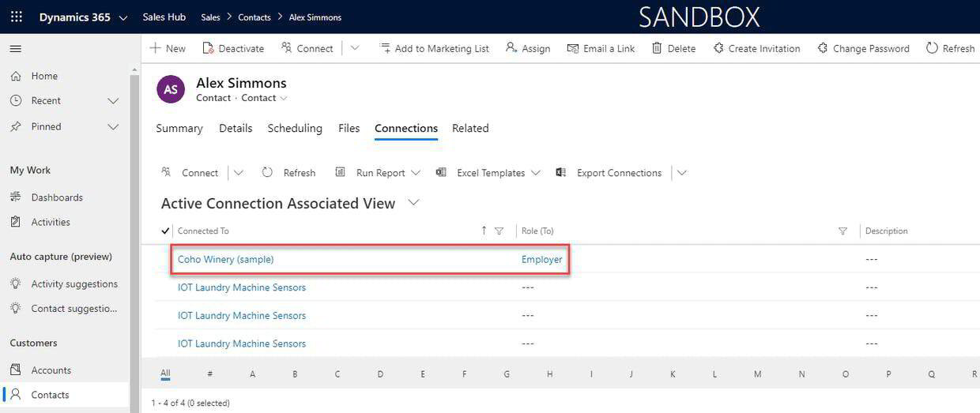The image size is (980, 413).
Task: Click the Create Invitation icon
Action: (x=718, y=48)
